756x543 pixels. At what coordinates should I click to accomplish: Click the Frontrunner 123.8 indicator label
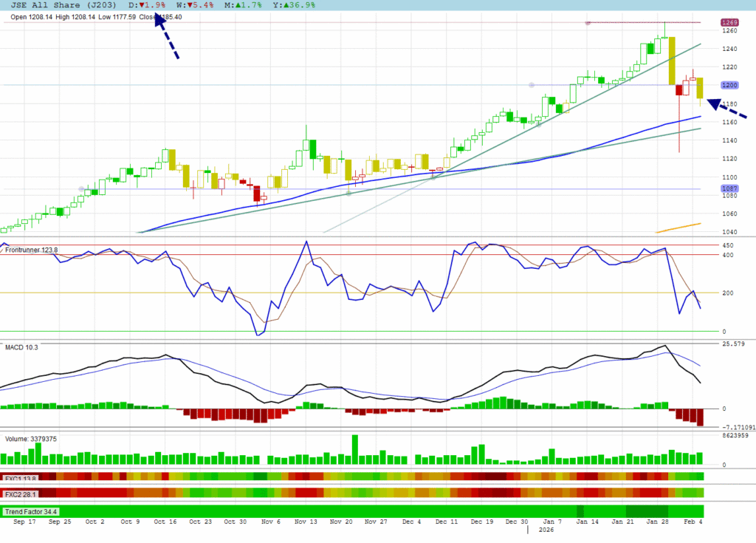pyautogui.click(x=31, y=250)
